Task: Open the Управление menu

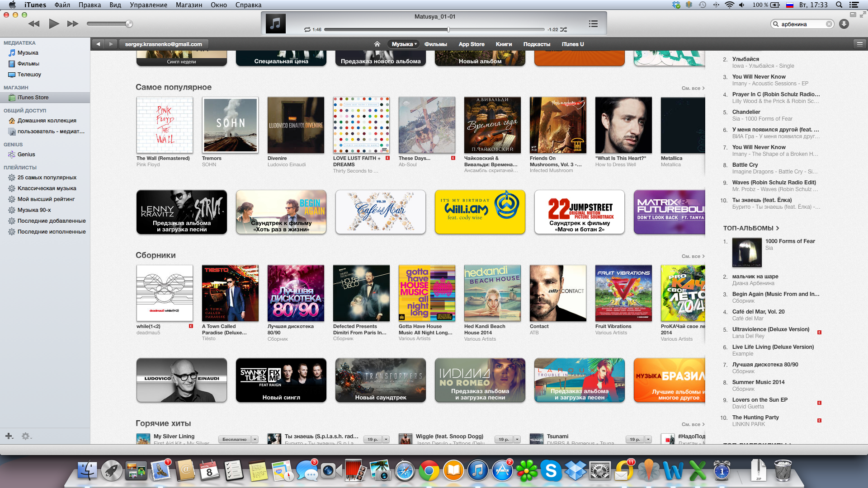Action: pyautogui.click(x=148, y=5)
